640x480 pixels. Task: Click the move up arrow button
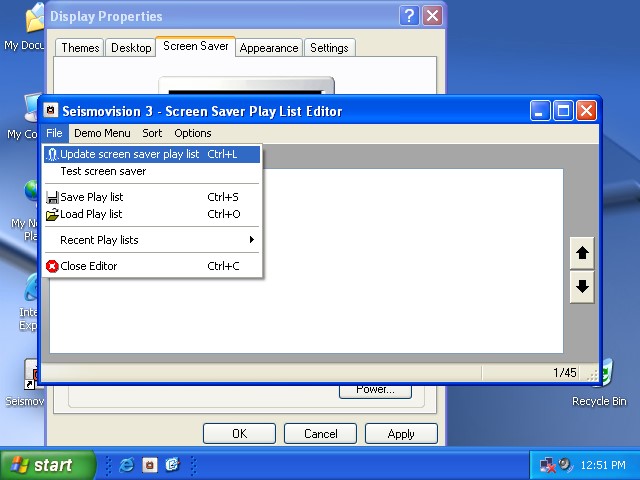(x=582, y=254)
